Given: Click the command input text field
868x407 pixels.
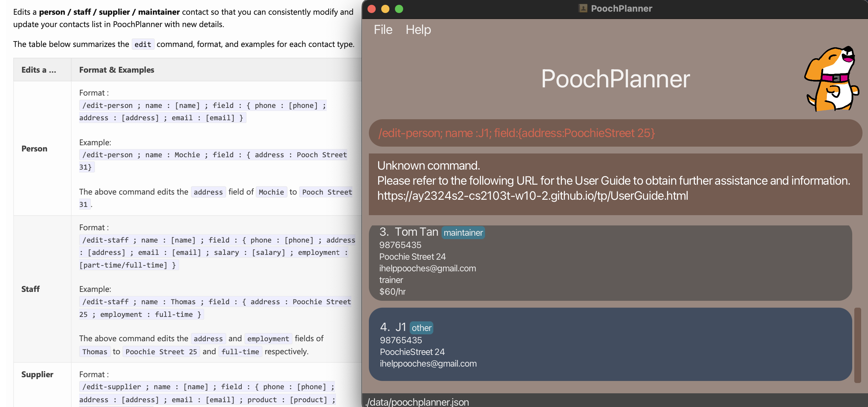Looking at the screenshot, I should pyautogui.click(x=615, y=133).
